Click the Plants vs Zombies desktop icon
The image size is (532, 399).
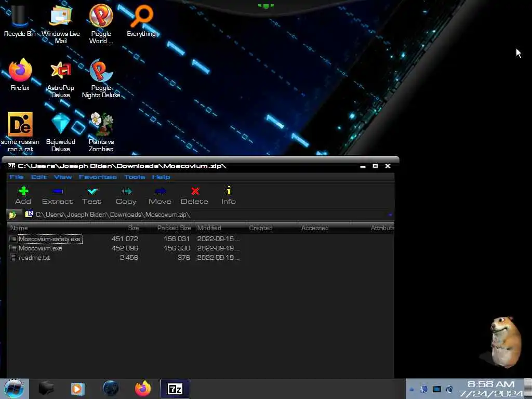101,132
